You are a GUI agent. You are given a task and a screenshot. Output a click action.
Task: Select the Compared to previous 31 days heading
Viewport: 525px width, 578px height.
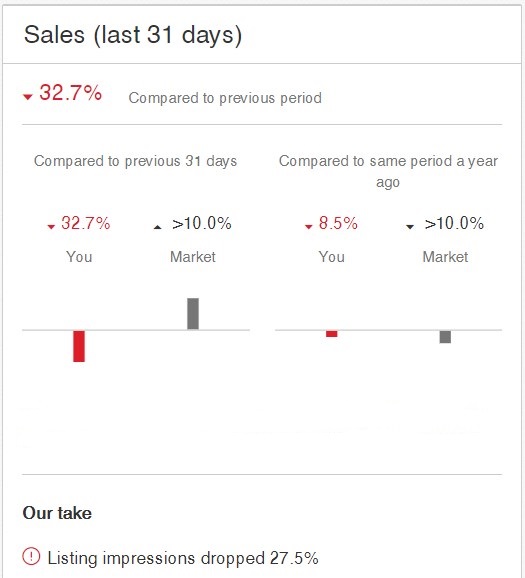[x=135, y=161]
